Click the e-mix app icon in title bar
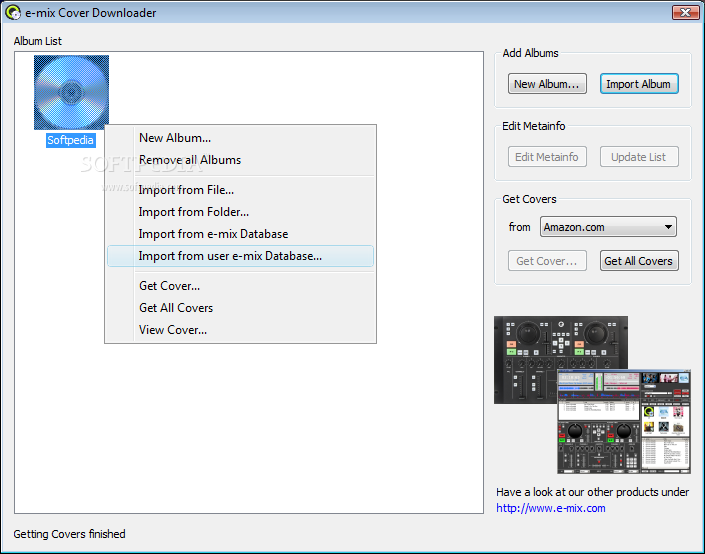 pos(13,13)
